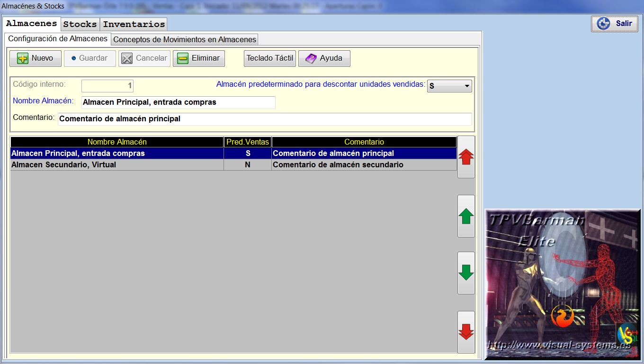
Task: Click the Eliminar button with minus icon
Action: pyautogui.click(x=198, y=58)
